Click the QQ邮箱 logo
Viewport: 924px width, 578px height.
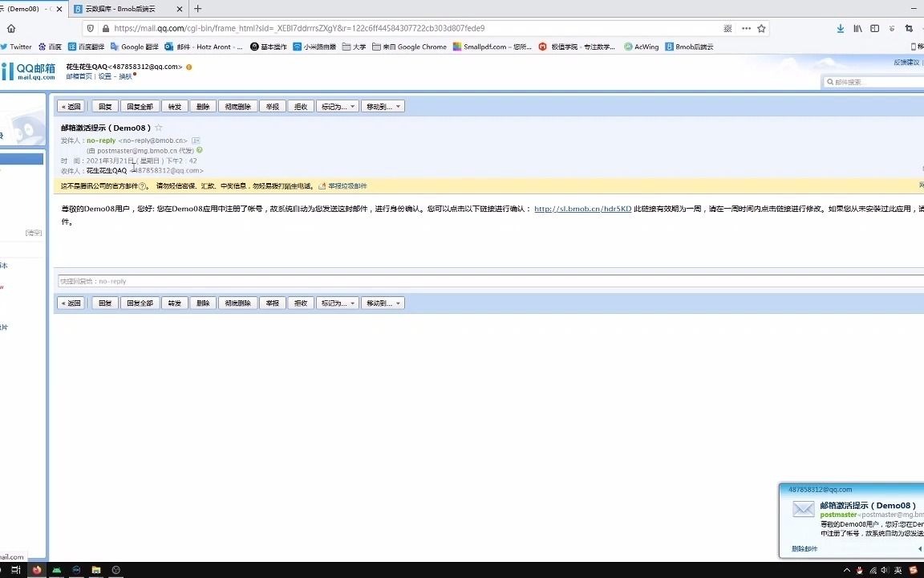28,71
